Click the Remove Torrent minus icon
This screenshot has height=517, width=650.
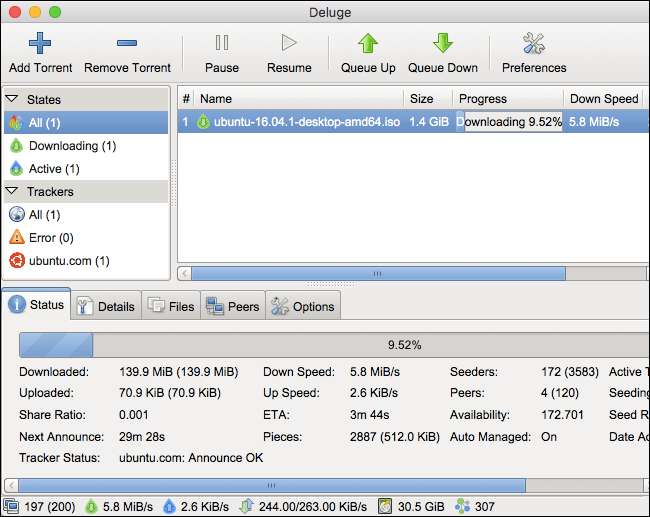click(127, 44)
